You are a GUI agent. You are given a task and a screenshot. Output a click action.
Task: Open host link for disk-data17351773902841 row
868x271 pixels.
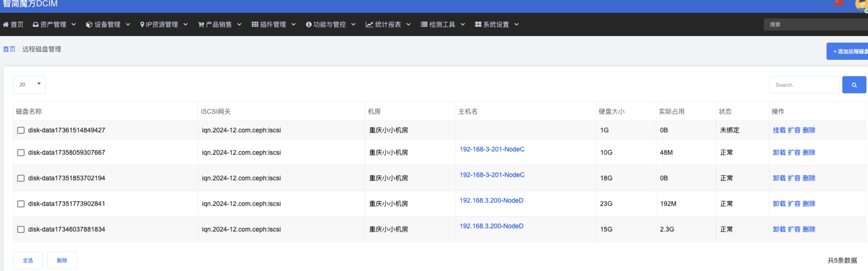click(491, 200)
